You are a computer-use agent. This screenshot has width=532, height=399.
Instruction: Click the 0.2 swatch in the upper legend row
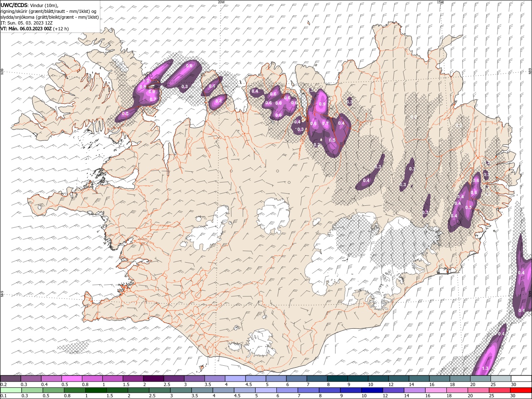[10, 379]
